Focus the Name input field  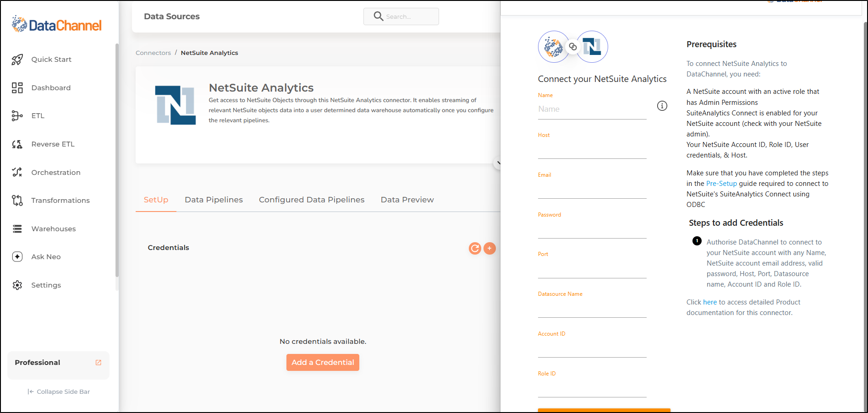(x=592, y=109)
